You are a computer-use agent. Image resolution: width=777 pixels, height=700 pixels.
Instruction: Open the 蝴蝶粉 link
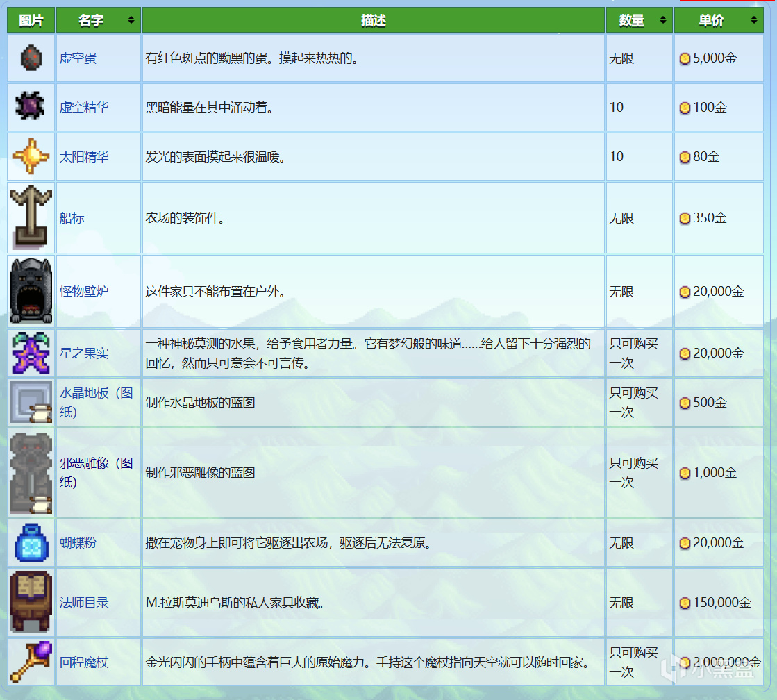coord(78,543)
